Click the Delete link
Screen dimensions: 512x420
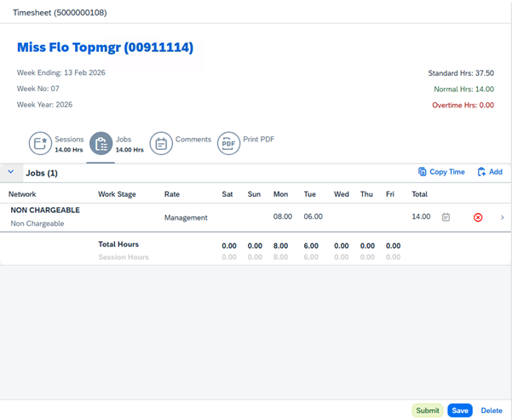tap(492, 411)
